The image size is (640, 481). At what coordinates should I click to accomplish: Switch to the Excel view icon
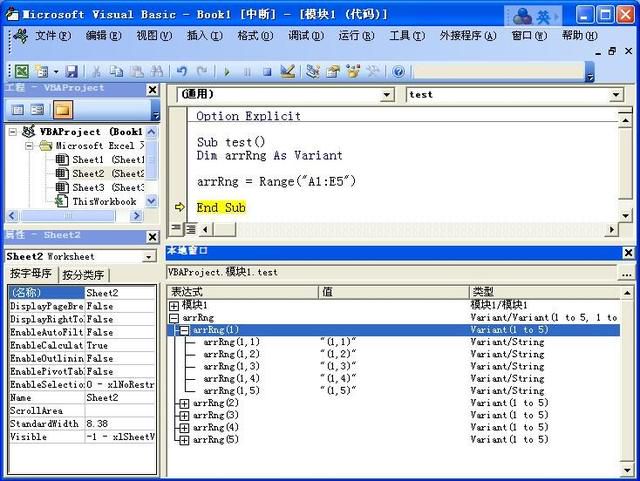[21, 71]
